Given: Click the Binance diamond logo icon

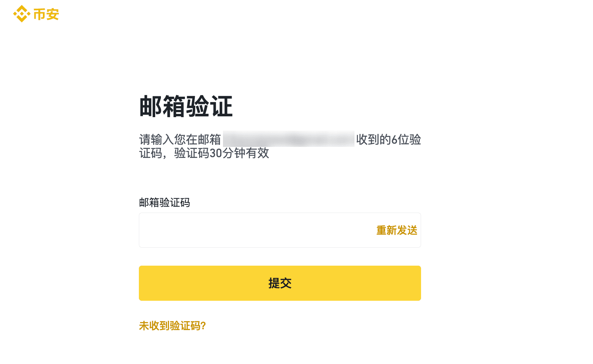Looking at the screenshot, I should tap(22, 14).
